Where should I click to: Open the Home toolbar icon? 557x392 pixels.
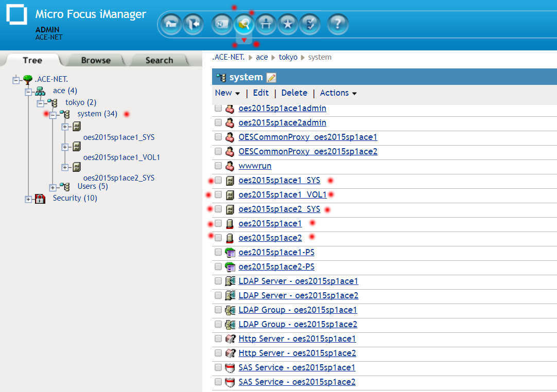pos(171,24)
